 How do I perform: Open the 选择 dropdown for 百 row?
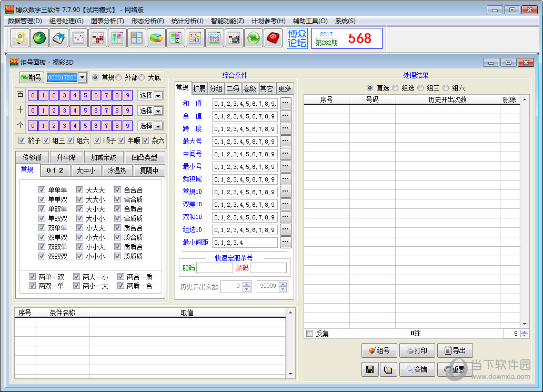(158, 96)
